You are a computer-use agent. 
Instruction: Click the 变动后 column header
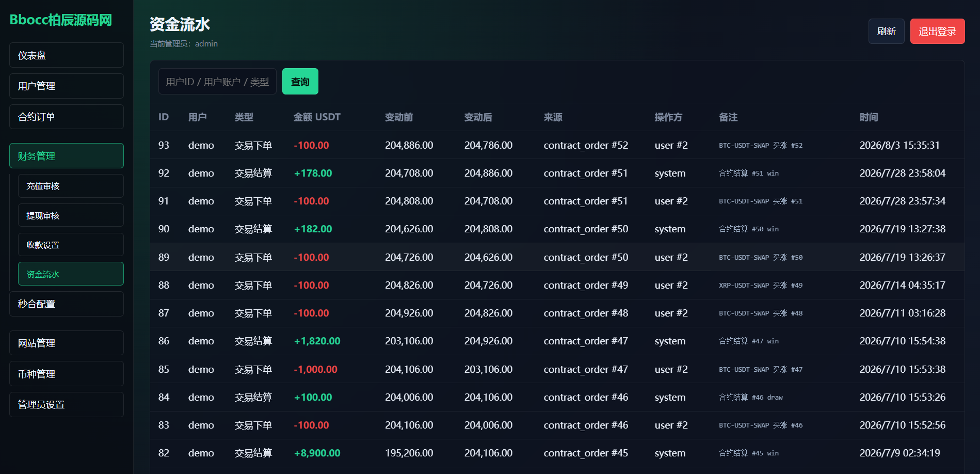tap(478, 117)
